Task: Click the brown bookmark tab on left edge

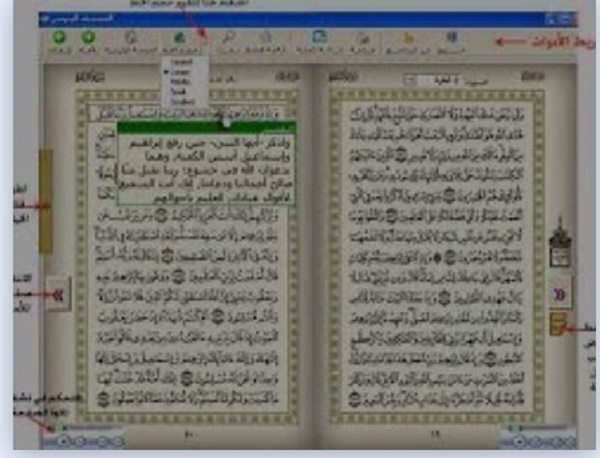Action: (x=45, y=200)
